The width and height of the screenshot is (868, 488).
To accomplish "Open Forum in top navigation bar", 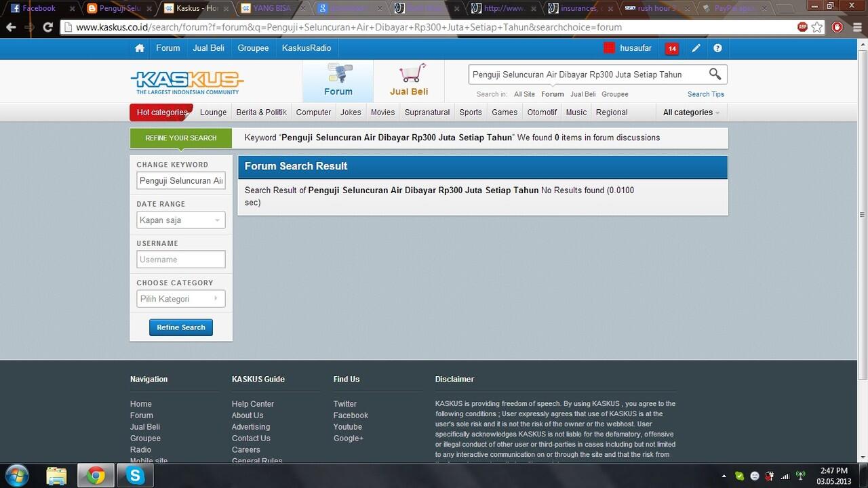I will (x=168, y=48).
